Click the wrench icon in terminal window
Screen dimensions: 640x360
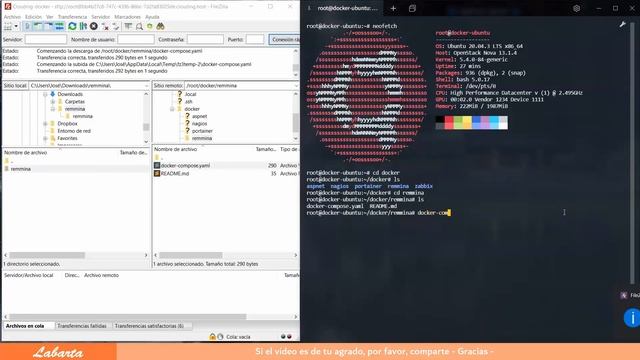(x=622, y=25)
